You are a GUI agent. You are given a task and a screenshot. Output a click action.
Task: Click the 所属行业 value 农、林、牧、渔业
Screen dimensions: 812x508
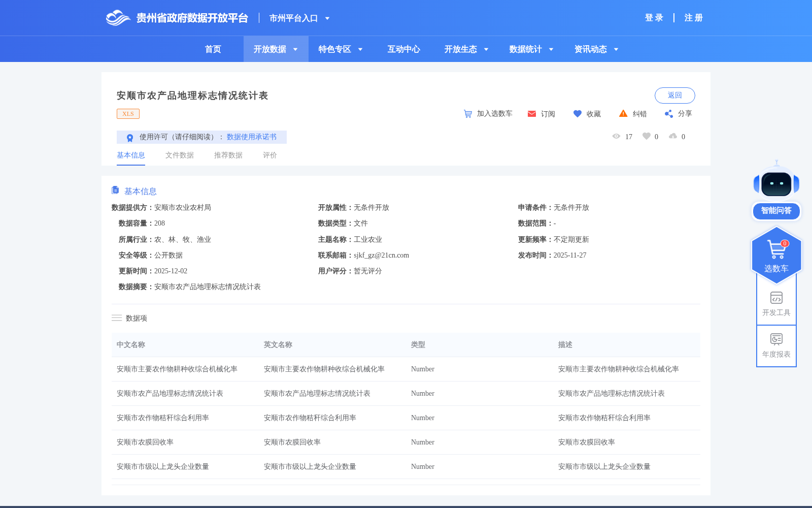pos(183,240)
